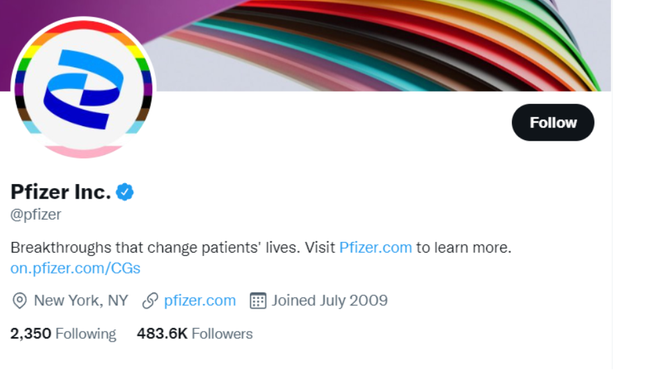This screenshot has width=668, height=376.
Task: View the 2,350 Following list
Action: pos(63,334)
